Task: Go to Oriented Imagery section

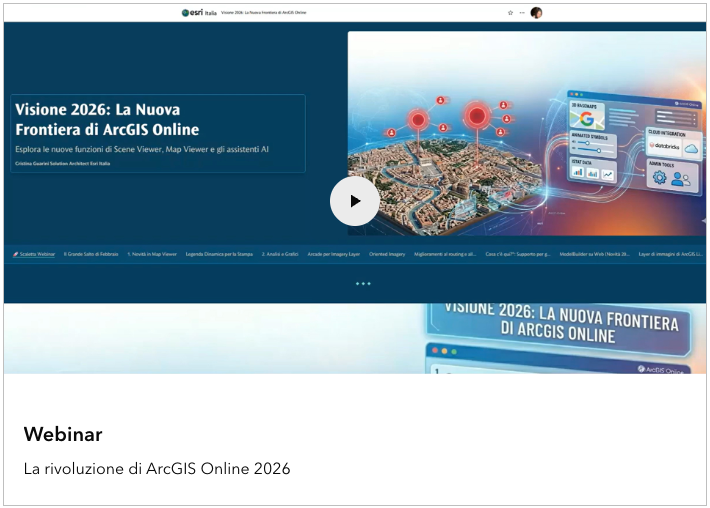Action: 387,254
